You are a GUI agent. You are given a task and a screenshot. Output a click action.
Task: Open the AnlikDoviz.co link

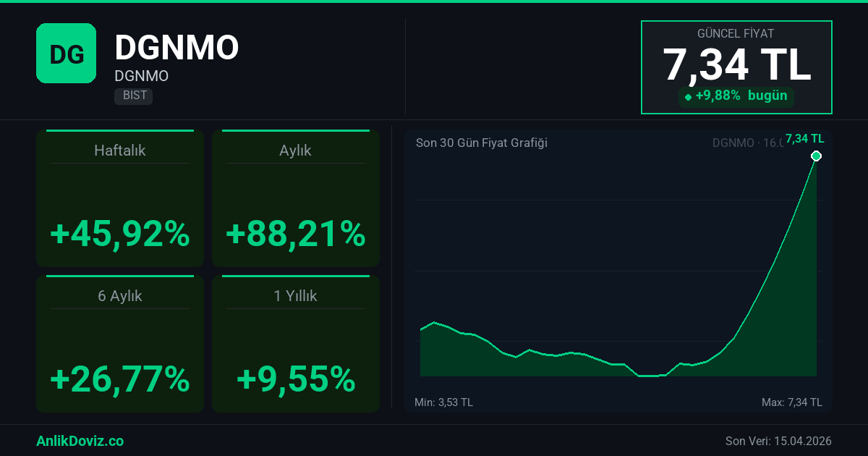tap(80, 441)
